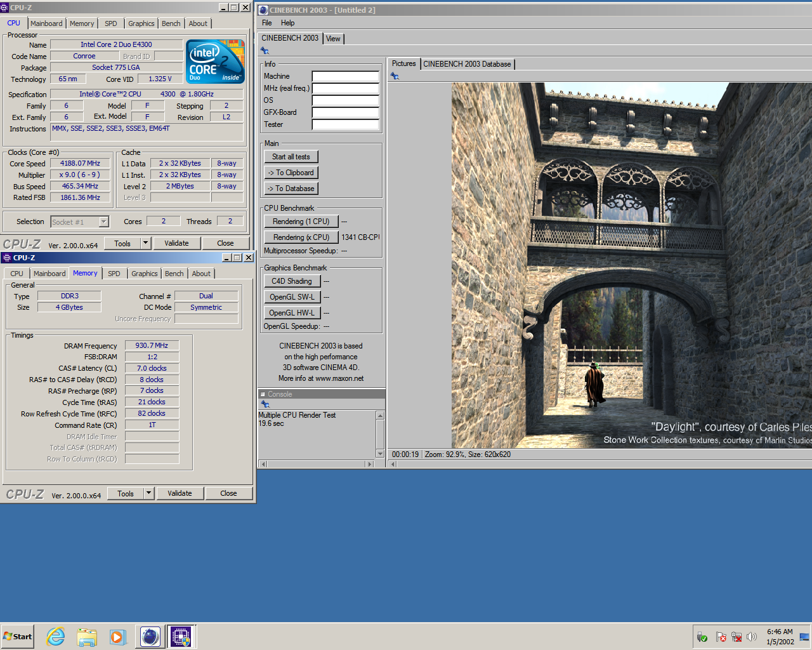Open Windows Explorer folder icon on the taskbar
812x650 pixels.
87,637
